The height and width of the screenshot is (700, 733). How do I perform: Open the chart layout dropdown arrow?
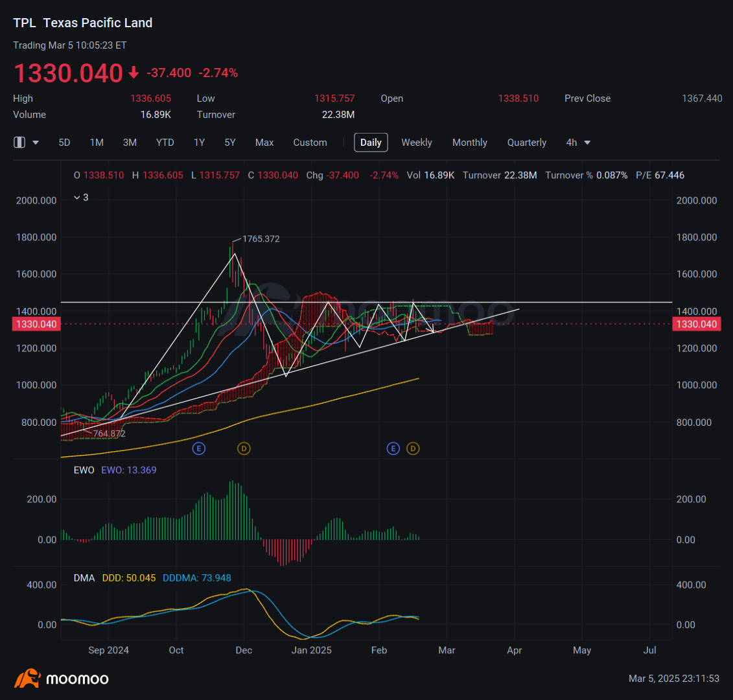click(x=36, y=143)
